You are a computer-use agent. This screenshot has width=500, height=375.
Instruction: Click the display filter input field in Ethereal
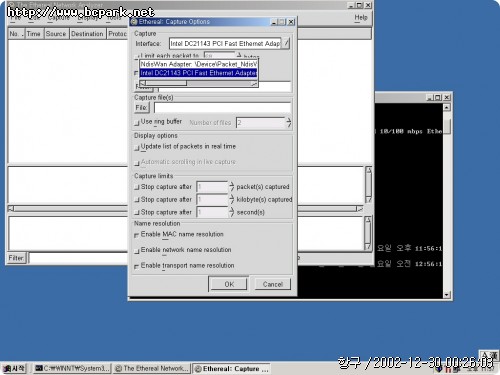[x=78, y=258]
